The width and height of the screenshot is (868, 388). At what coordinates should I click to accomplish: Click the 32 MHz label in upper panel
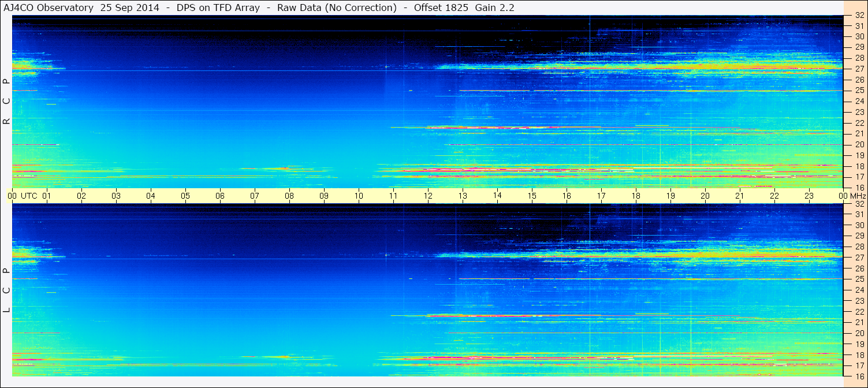tap(859, 16)
